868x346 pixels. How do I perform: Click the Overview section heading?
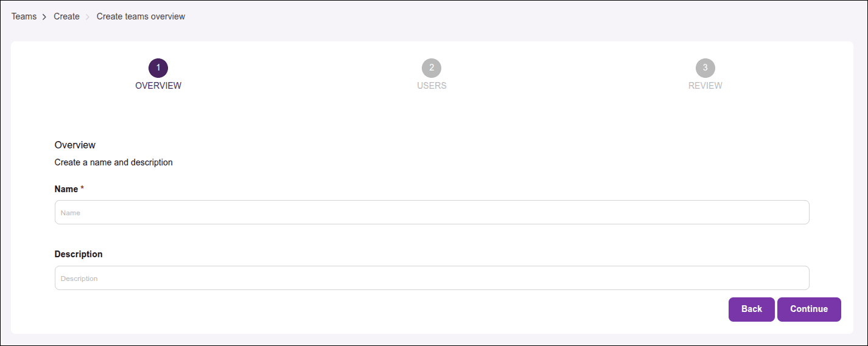pyautogui.click(x=75, y=145)
